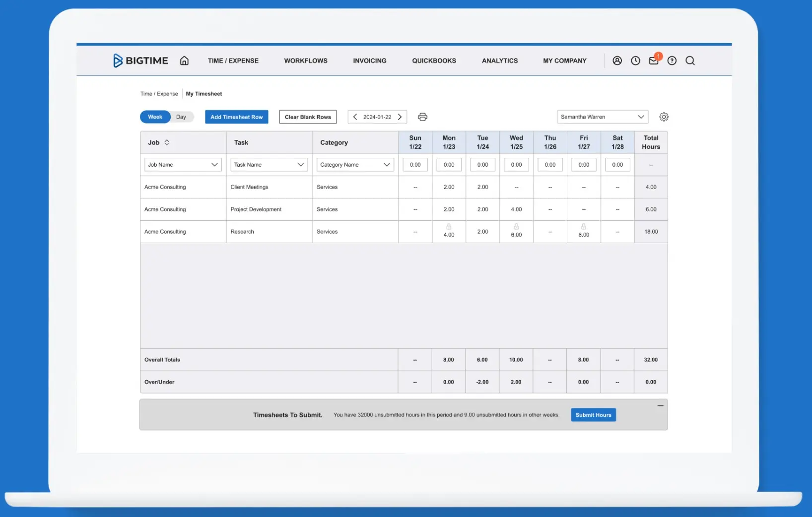Expand the Job Name dropdown
The height and width of the screenshot is (517, 812).
click(183, 165)
